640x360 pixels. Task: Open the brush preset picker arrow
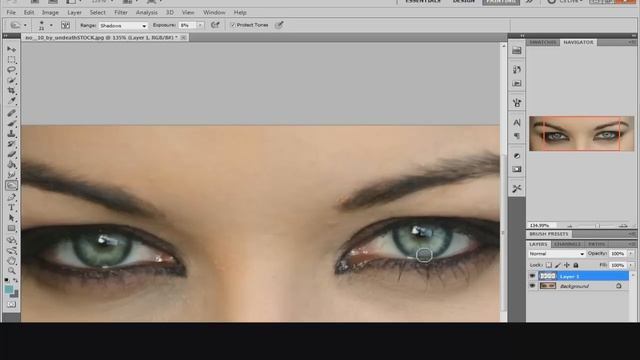[51, 25]
